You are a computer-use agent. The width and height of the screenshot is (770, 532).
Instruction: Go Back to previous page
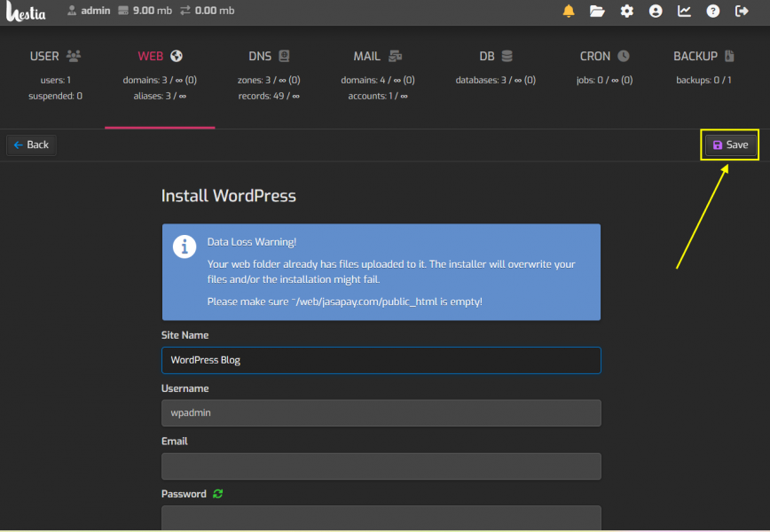click(31, 145)
